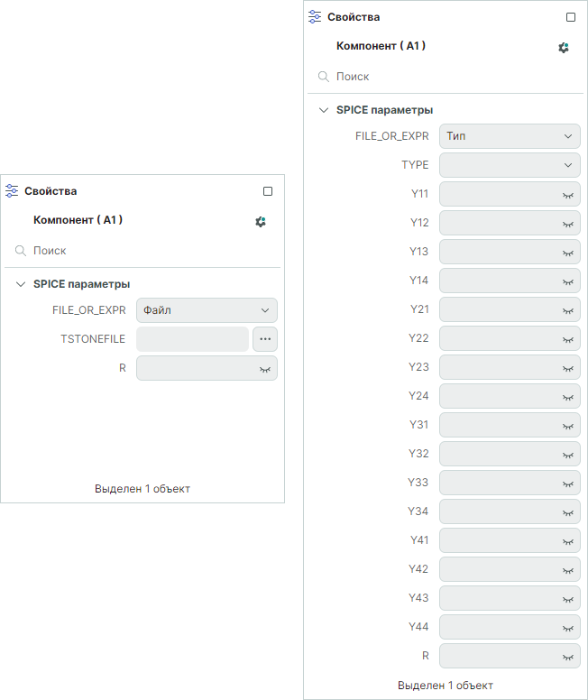Toggle the eye icon in the Y24 field
The height and width of the screenshot is (700, 588).
pyautogui.click(x=568, y=396)
